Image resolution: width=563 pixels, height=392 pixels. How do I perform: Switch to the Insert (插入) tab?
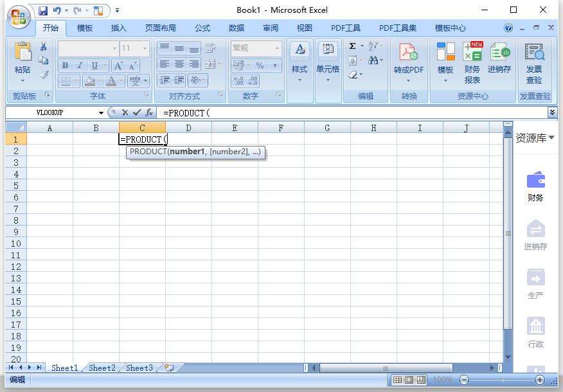(x=119, y=28)
